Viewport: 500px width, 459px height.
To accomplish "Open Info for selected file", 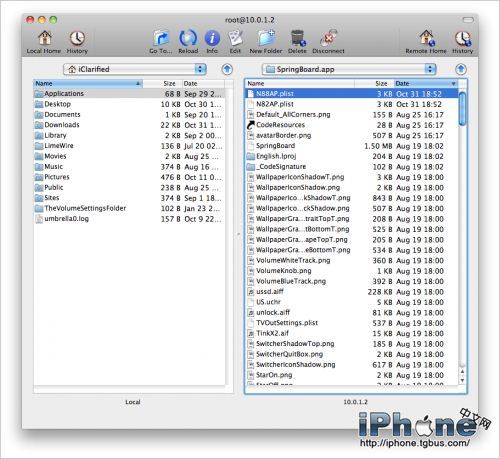I will tap(212, 42).
